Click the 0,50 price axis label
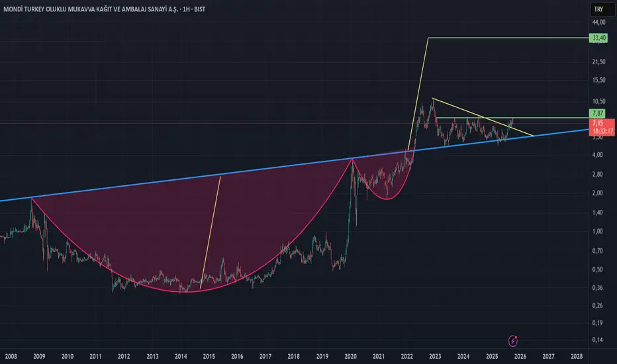617x364 pixels. [x=597, y=269]
